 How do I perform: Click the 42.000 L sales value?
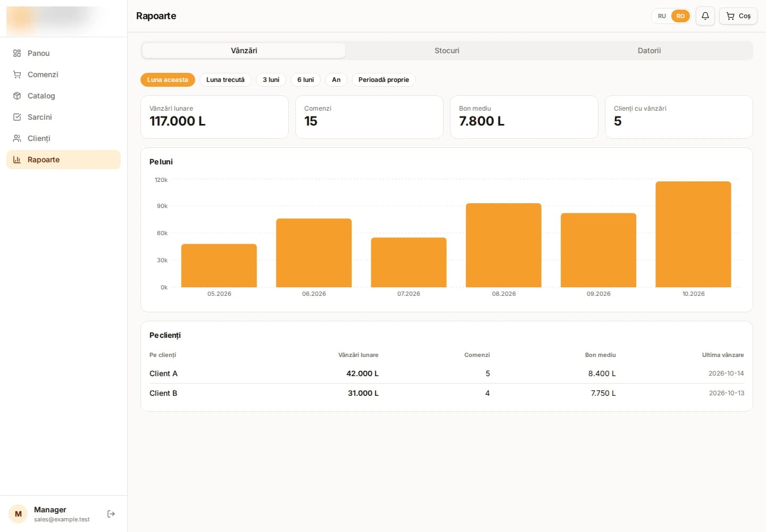[x=362, y=373]
